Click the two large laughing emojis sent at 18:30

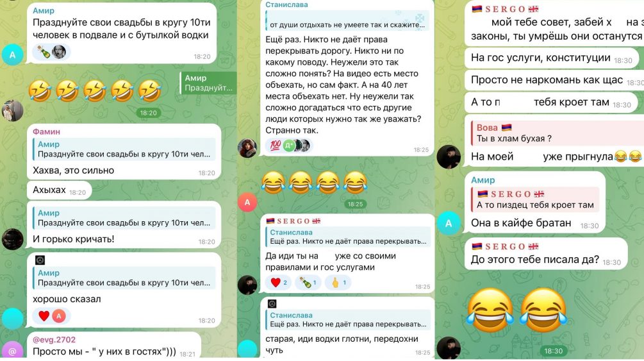(x=516, y=310)
